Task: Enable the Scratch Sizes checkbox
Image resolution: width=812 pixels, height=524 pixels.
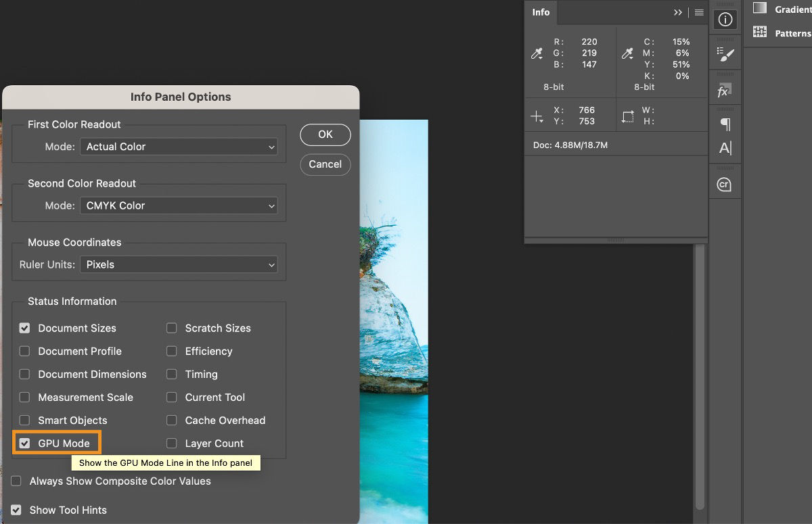Action: 172,328
